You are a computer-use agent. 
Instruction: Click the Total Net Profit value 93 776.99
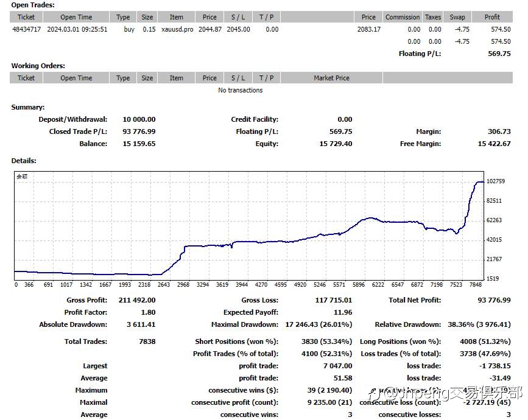[x=494, y=300]
